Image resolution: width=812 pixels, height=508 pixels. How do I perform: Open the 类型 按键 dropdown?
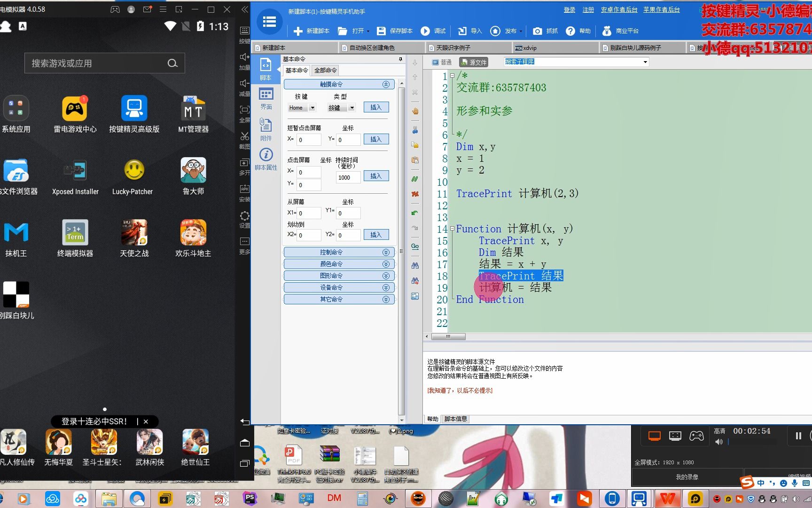[x=352, y=108]
